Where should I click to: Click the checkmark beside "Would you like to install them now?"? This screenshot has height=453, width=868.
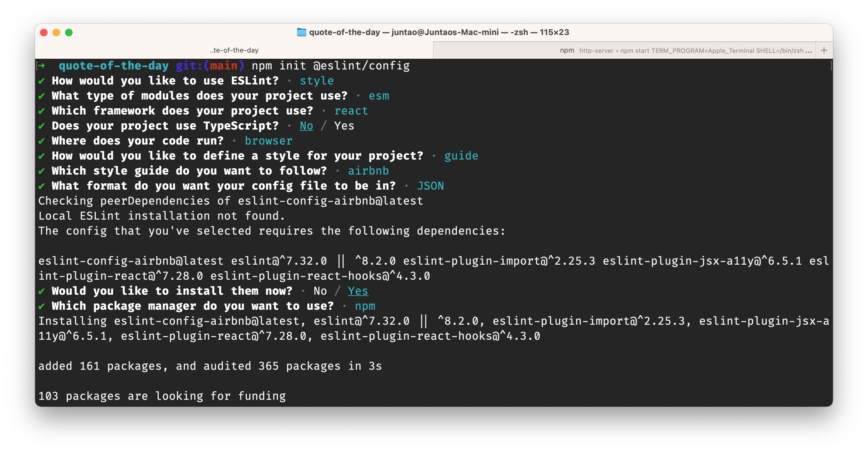coord(42,291)
